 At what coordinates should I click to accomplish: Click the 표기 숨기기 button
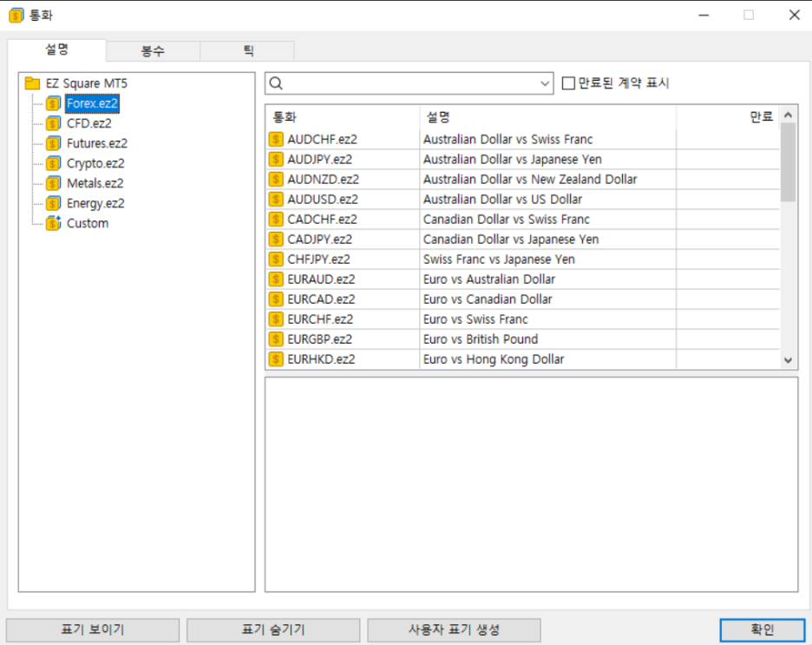[x=273, y=630]
